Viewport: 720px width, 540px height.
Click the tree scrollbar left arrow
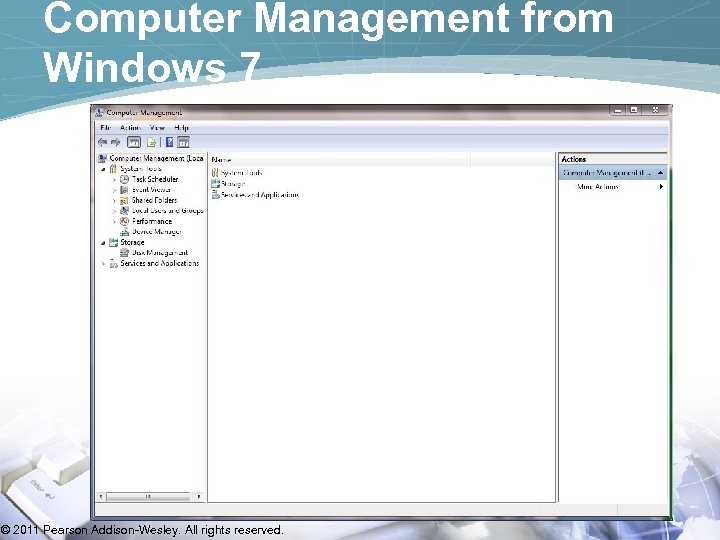tap(101, 496)
